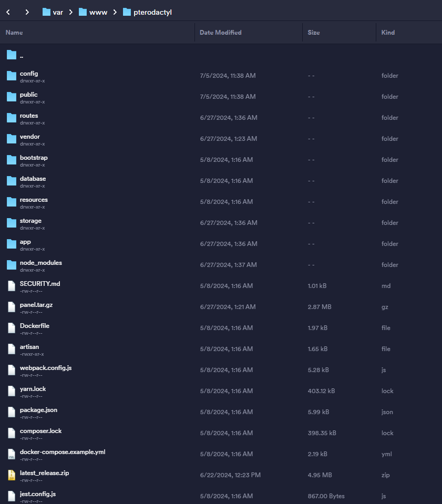The height and width of the screenshot is (504, 442).
Task: Go forward with the right arrow
Action: point(27,12)
